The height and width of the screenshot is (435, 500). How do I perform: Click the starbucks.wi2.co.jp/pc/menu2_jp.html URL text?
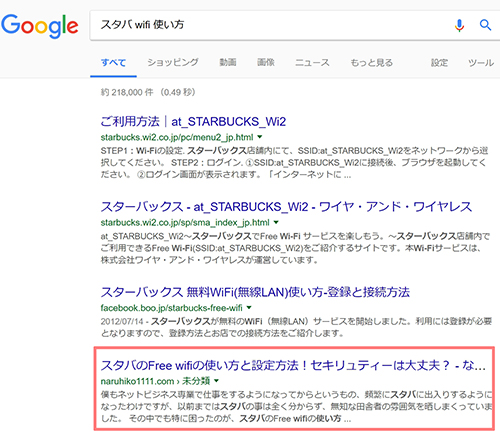coord(177,137)
